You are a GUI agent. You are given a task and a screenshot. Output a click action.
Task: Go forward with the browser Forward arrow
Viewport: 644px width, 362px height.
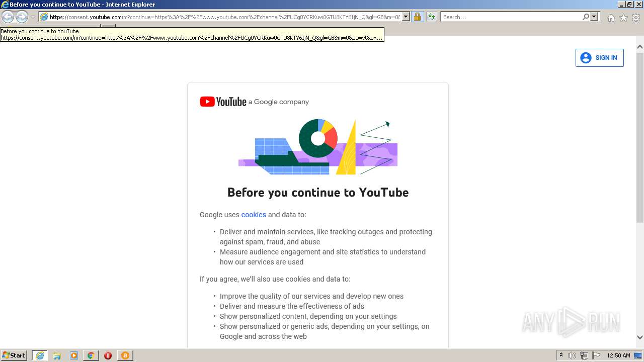[22, 17]
